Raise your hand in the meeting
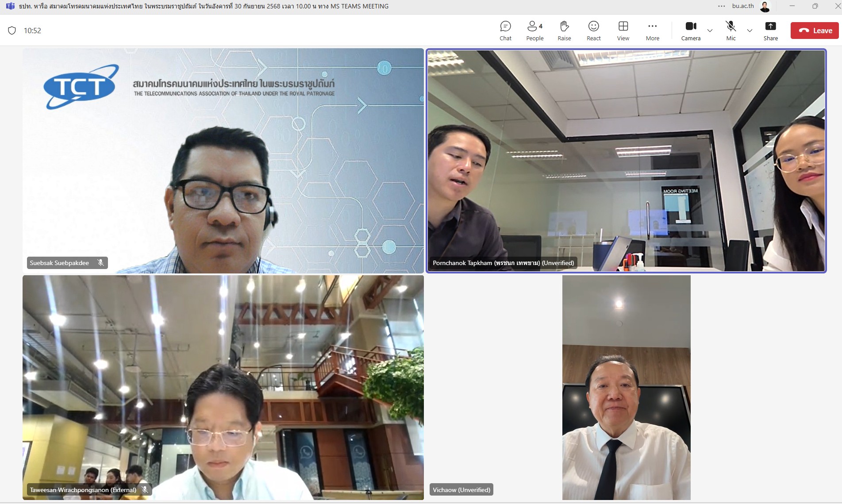Viewport: 842px width, 504px height. pyautogui.click(x=564, y=31)
